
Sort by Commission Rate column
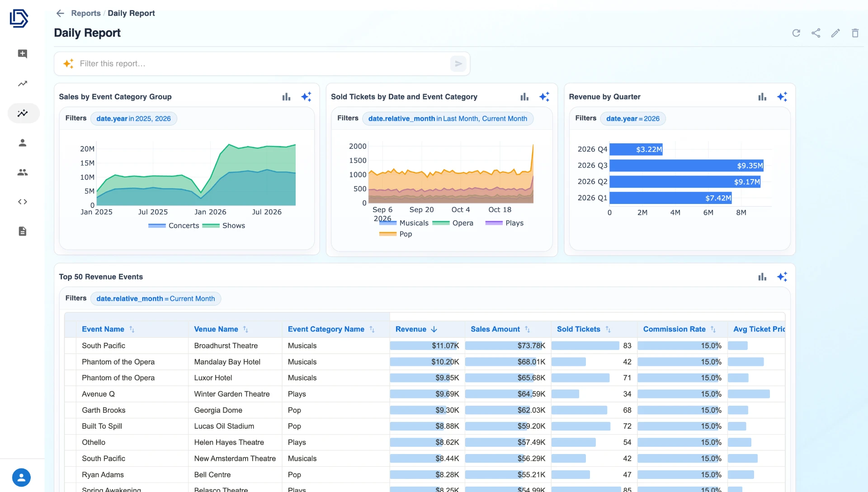679,329
